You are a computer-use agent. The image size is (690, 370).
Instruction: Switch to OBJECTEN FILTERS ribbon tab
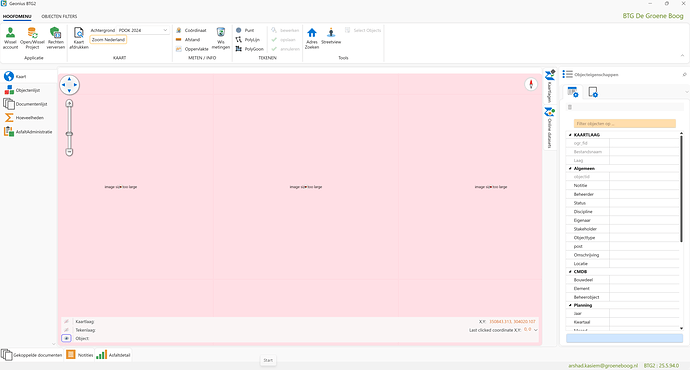point(59,16)
